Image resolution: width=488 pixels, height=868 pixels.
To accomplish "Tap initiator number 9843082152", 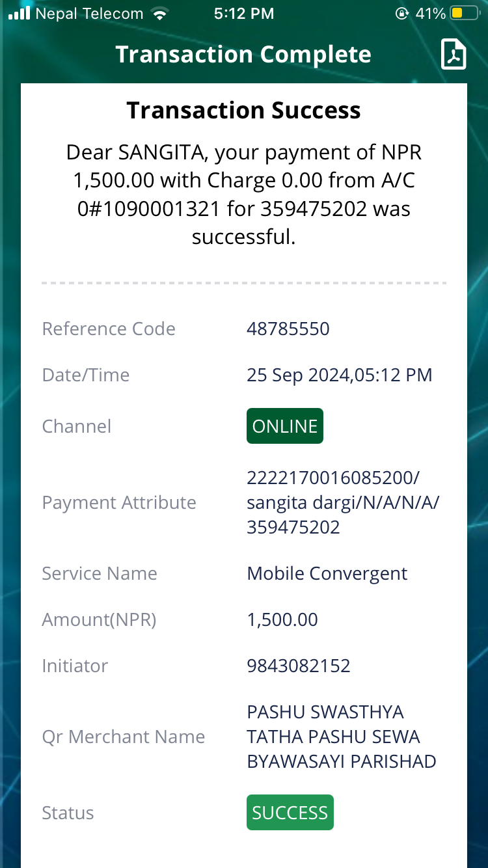I will 299,666.
